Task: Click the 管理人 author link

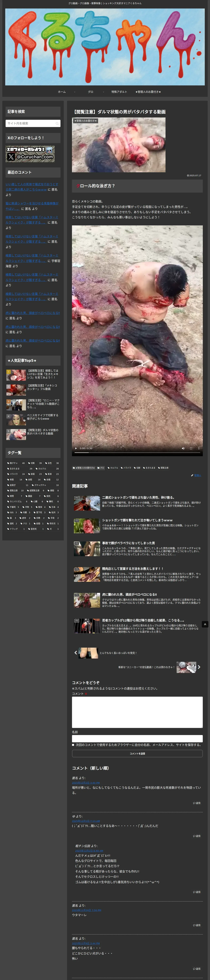Action: point(197,475)
